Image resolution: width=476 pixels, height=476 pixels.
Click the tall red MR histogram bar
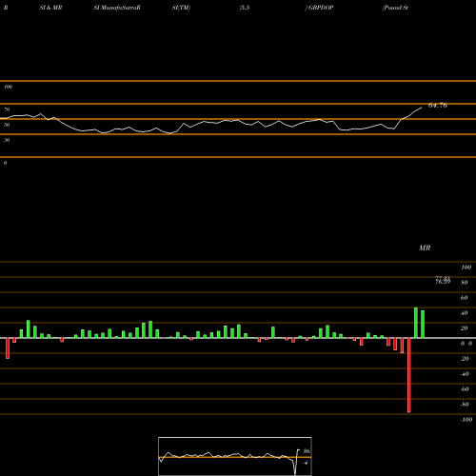coord(408,375)
